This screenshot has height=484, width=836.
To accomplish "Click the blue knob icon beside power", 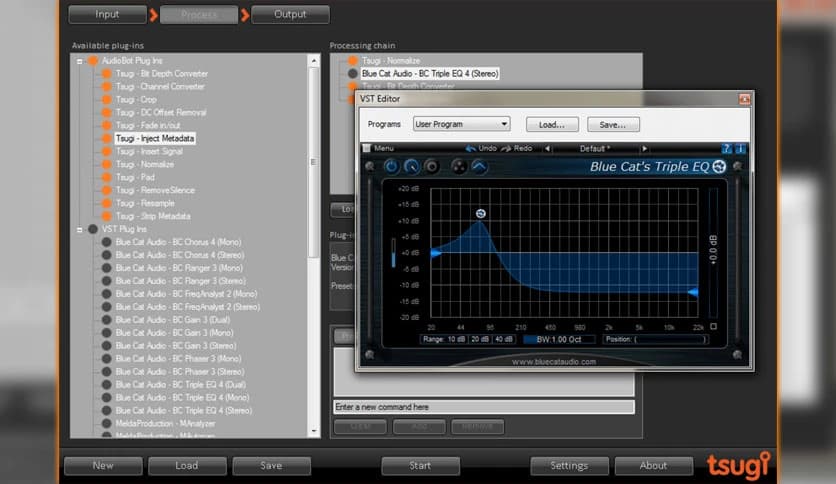I will (x=411, y=167).
